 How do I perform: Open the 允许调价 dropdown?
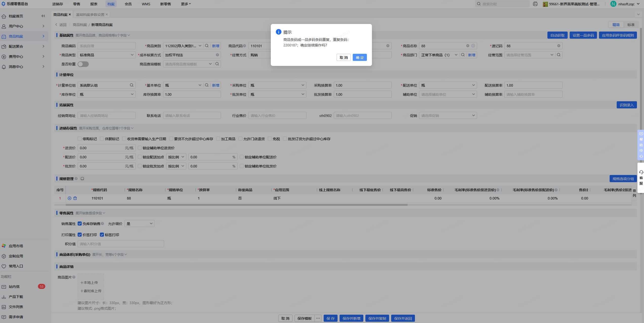coord(140,223)
